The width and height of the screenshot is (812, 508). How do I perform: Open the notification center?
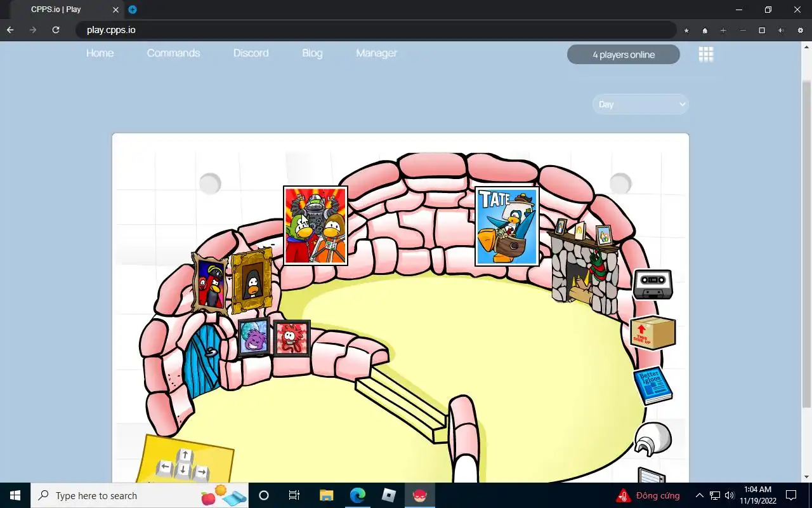coord(791,495)
